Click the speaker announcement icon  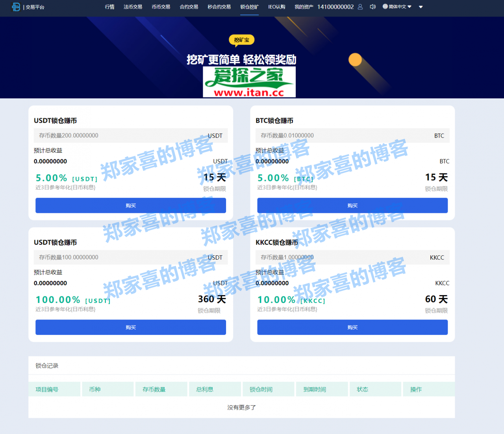pyautogui.click(x=372, y=7)
